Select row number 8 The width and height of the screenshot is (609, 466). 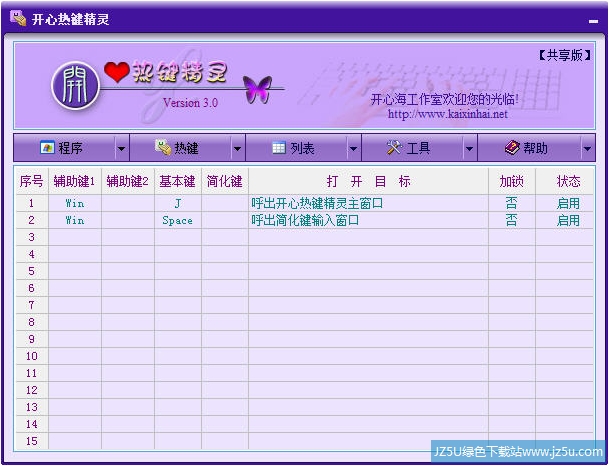[x=31, y=322]
